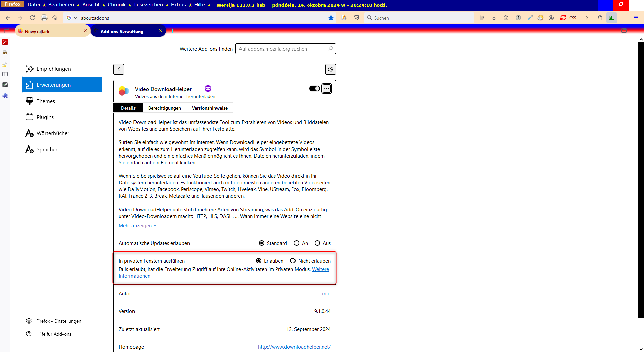644x352 pixels.
Task: Click the print icon in the toolbar
Action: (44, 18)
